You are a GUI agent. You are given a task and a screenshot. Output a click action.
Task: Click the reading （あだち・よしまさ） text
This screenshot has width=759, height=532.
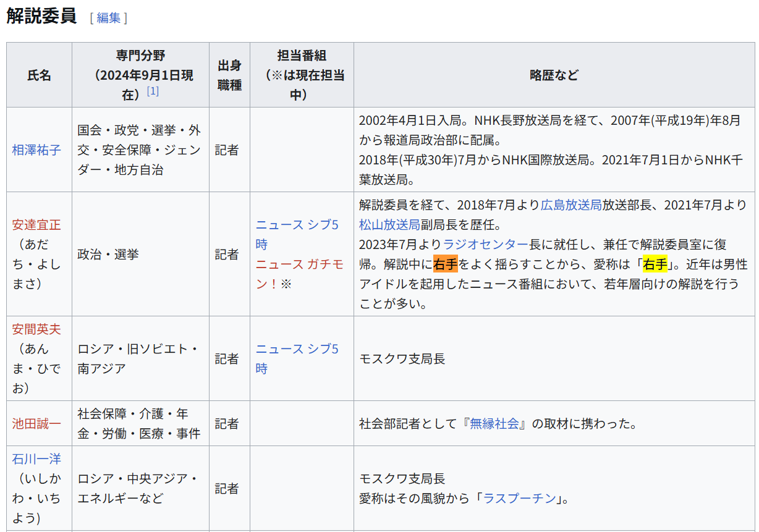click(36, 264)
